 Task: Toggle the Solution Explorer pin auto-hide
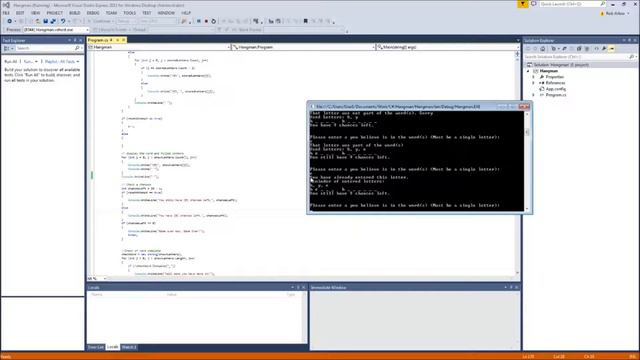point(629,40)
